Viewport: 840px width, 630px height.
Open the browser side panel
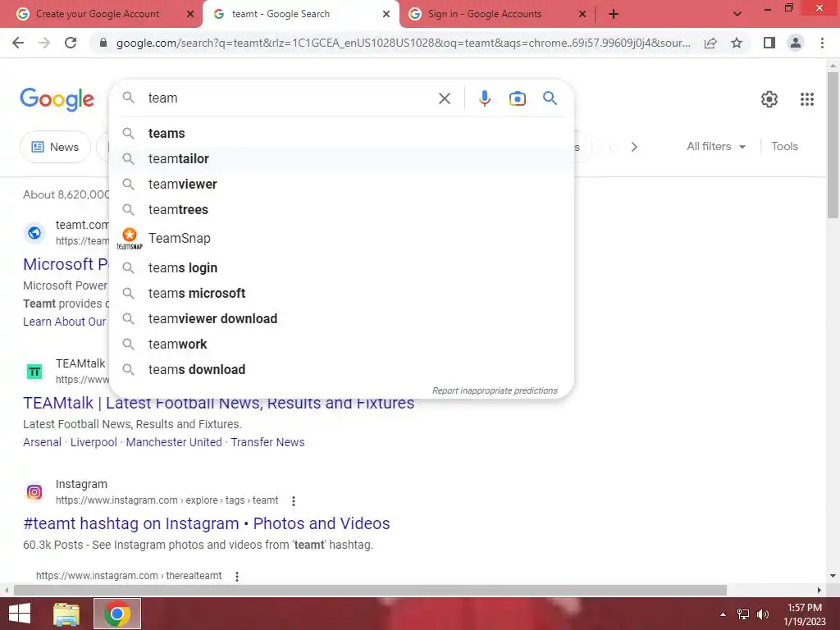pyautogui.click(x=769, y=43)
